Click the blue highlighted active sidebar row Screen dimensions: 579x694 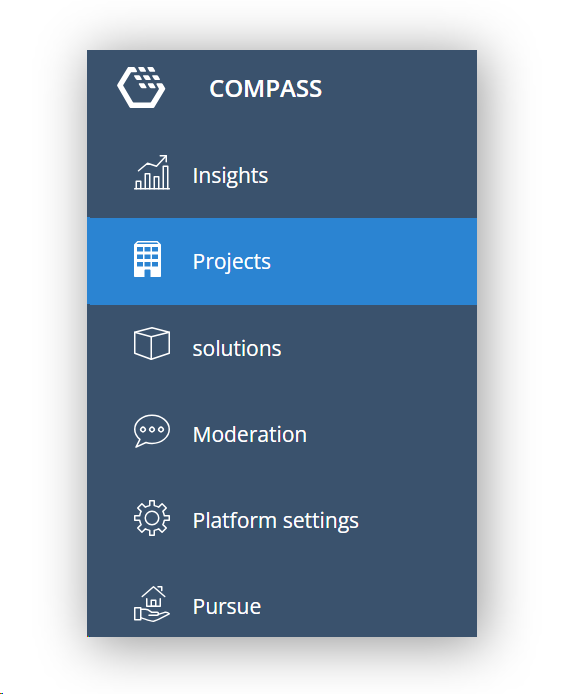[x=282, y=261]
